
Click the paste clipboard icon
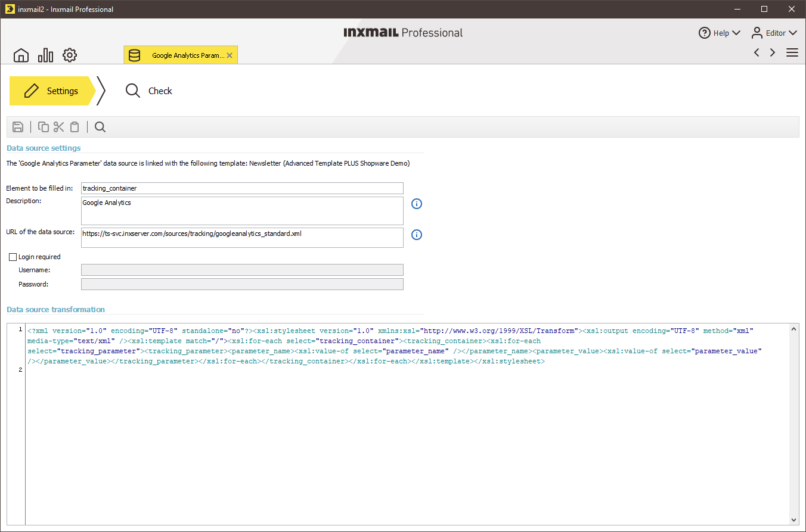(75, 127)
